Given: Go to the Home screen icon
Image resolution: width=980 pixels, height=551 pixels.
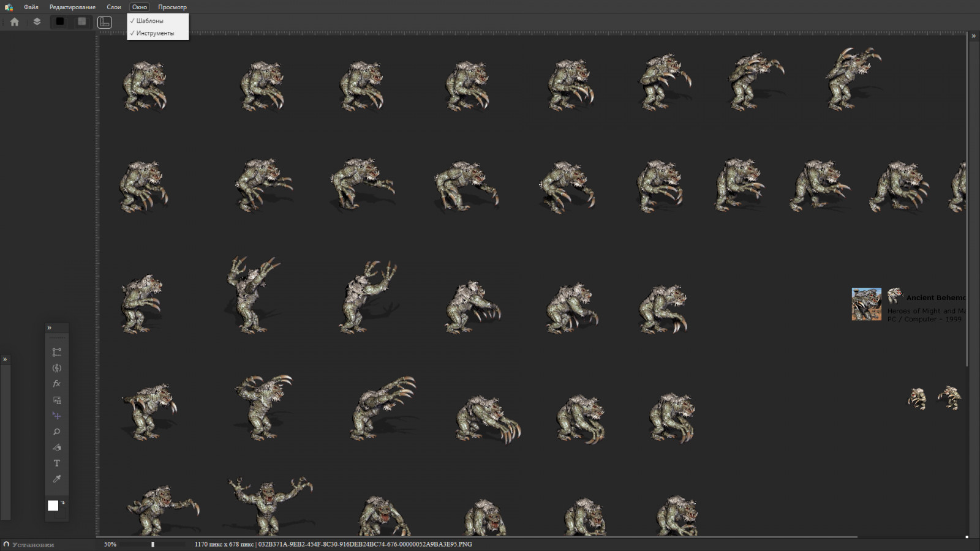Looking at the screenshot, I should click(15, 22).
